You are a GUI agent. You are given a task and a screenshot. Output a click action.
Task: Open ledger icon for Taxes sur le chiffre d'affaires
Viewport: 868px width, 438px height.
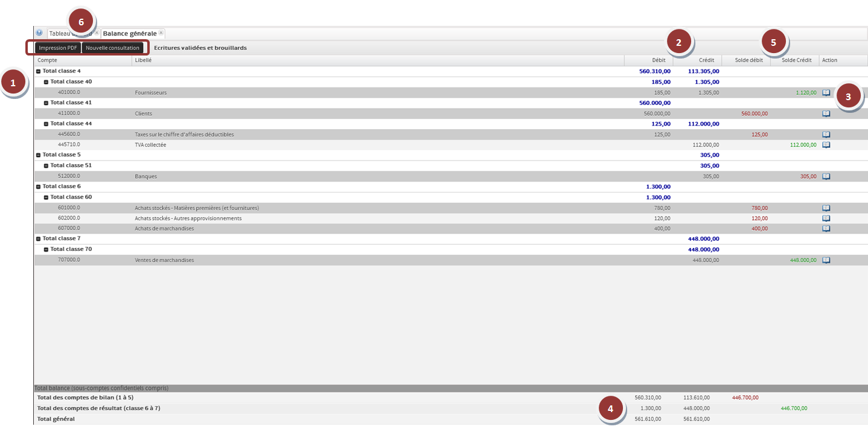click(x=826, y=134)
